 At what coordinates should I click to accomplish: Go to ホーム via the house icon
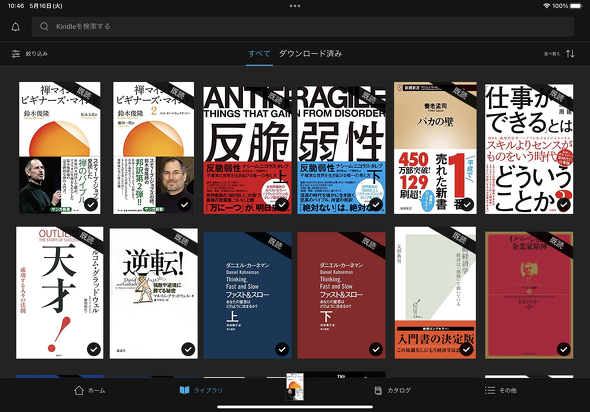79,390
